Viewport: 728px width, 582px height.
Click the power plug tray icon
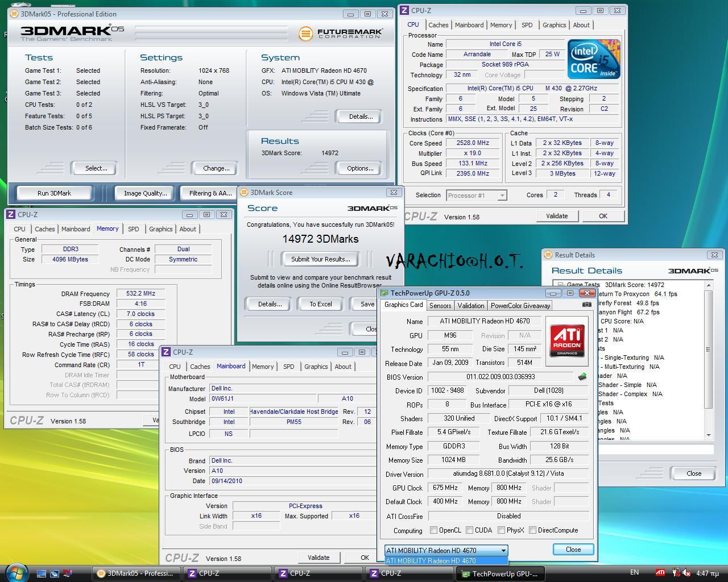point(675,573)
